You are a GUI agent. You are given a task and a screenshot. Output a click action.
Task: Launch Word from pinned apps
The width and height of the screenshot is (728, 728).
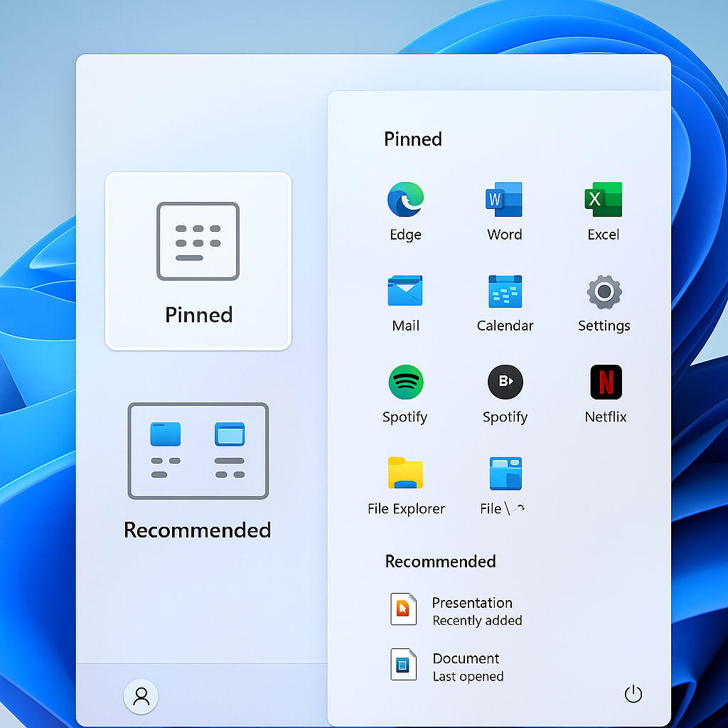(504, 200)
